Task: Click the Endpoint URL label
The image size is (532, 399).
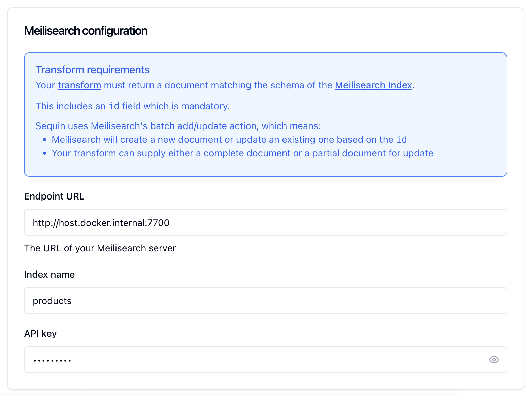Action: (x=54, y=196)
